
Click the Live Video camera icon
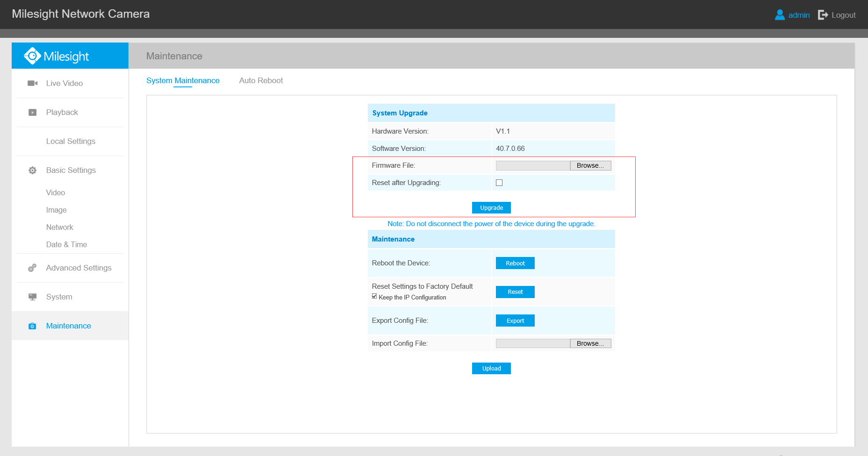pos(32,83)
